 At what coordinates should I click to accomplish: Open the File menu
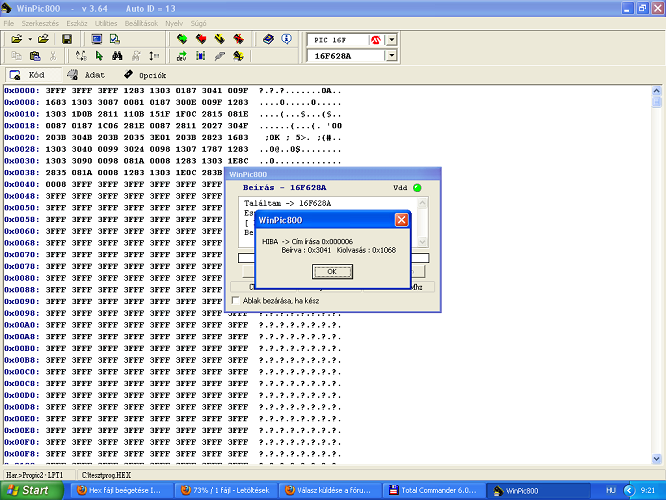(8, 23)
